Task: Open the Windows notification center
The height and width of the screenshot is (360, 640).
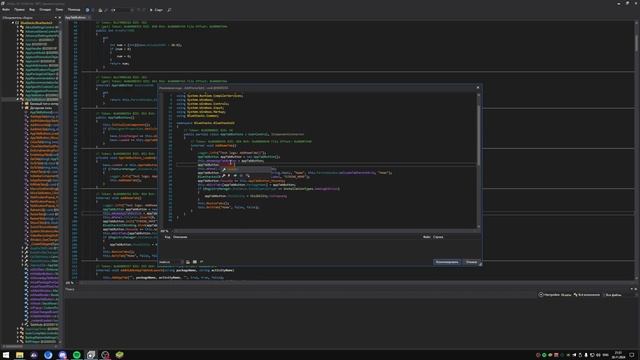Action: click(632, 355)
